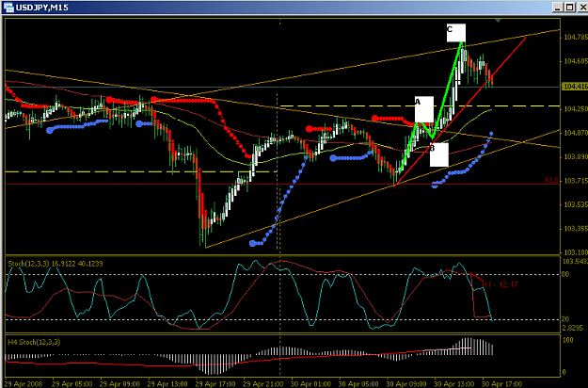The width and height of the screenshot is (588, 388).
Task: Click the H4 Stoch(12,3,3) indicator label
Action: (x=34, y=342)
